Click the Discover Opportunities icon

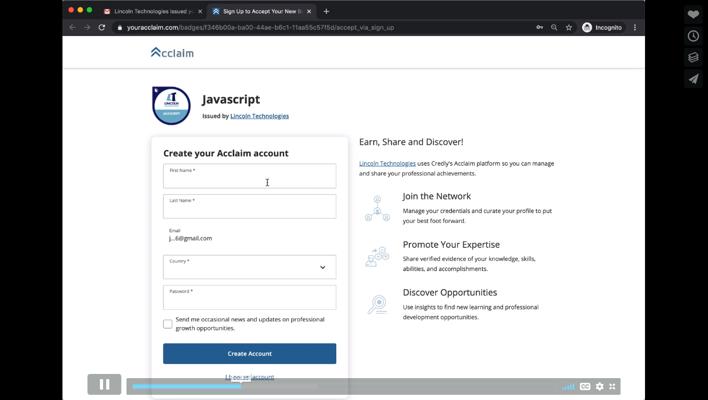tap(377, 305)
